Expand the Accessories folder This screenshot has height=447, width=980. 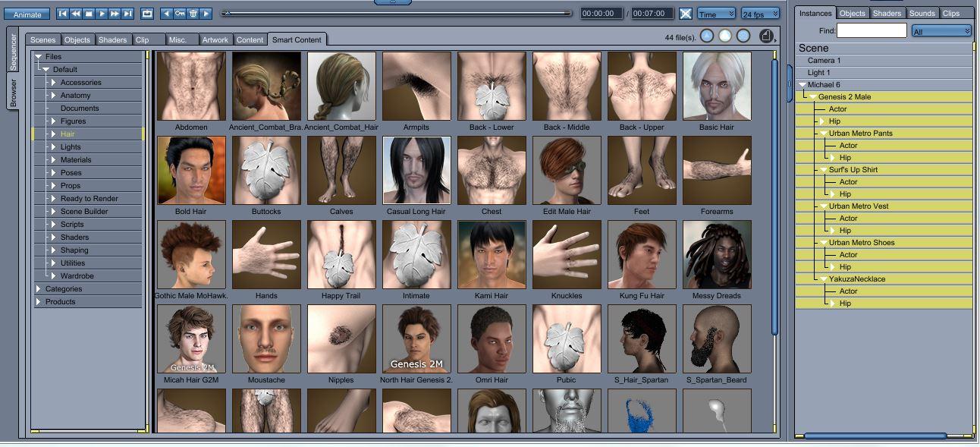pyautogui.click(x=53, y=83)
